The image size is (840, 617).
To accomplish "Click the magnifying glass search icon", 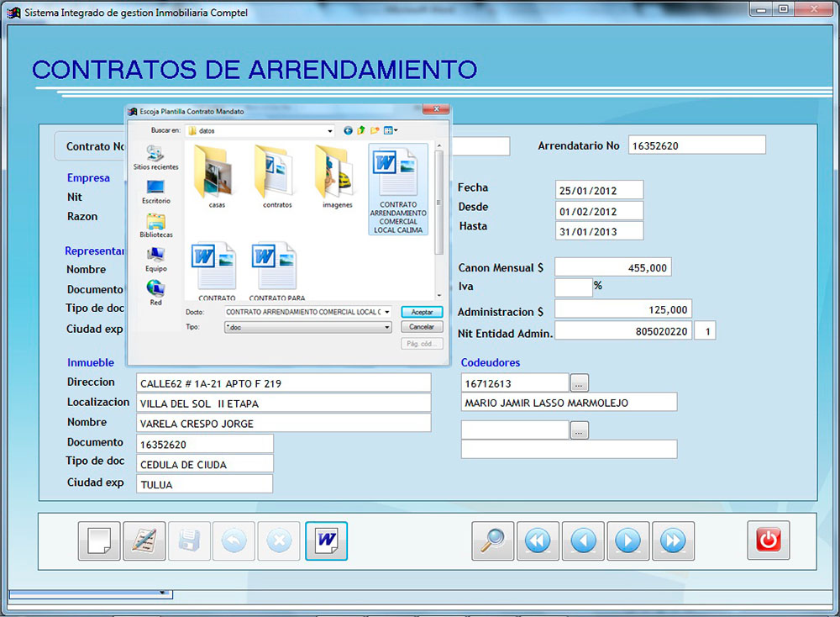I will (493, 541).
